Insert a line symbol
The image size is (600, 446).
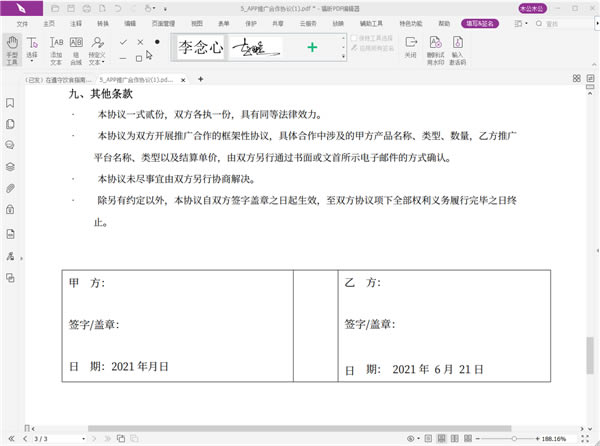[123, 58]
